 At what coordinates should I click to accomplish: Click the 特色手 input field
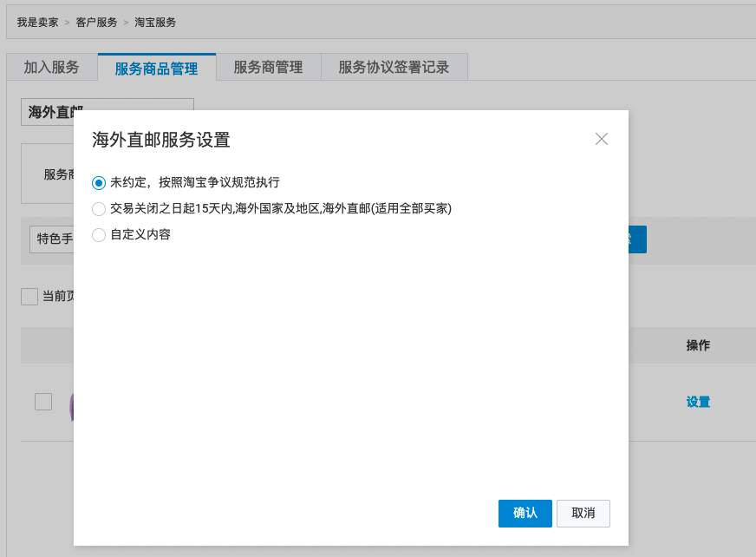point(52,239)
